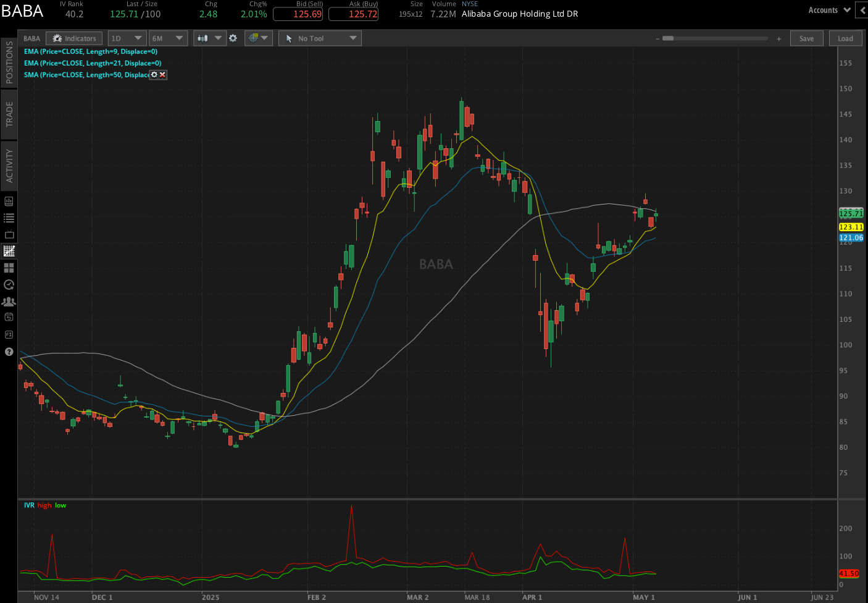
Task: Open the clock history sidebar icon
Action: point(9,284)
